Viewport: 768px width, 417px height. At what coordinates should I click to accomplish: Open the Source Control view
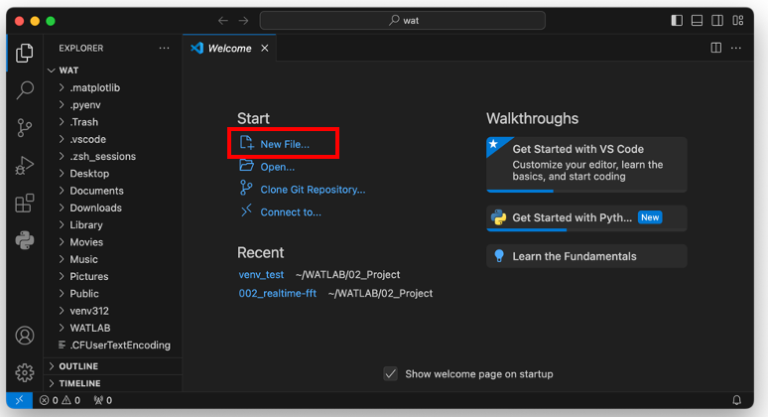25,127
